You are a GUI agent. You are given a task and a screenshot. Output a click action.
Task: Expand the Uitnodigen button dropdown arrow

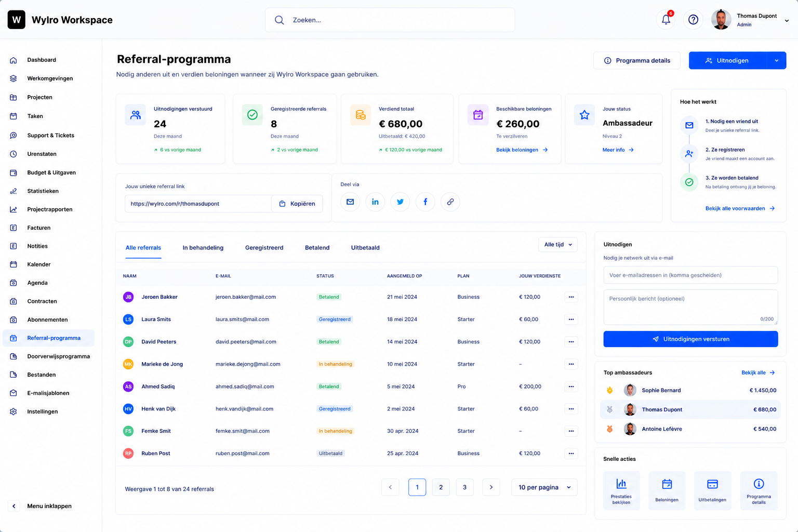777,60
